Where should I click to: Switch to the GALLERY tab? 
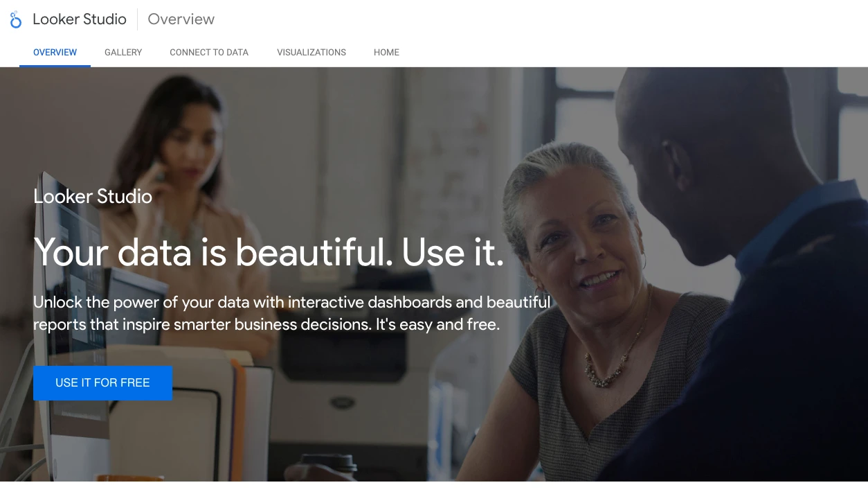tap(123, 52)
